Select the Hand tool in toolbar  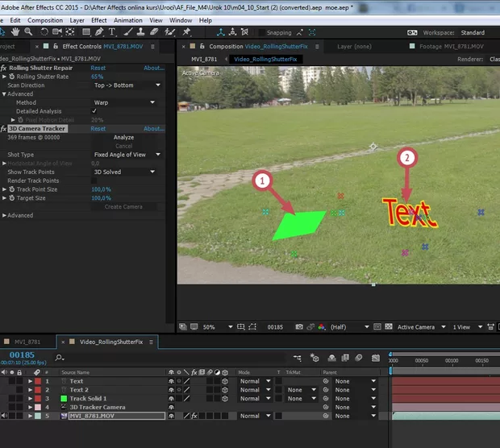click(x=15, y=32)
